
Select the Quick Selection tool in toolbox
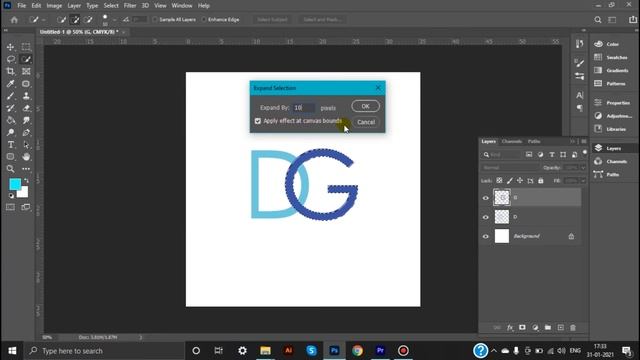point(26,59)
